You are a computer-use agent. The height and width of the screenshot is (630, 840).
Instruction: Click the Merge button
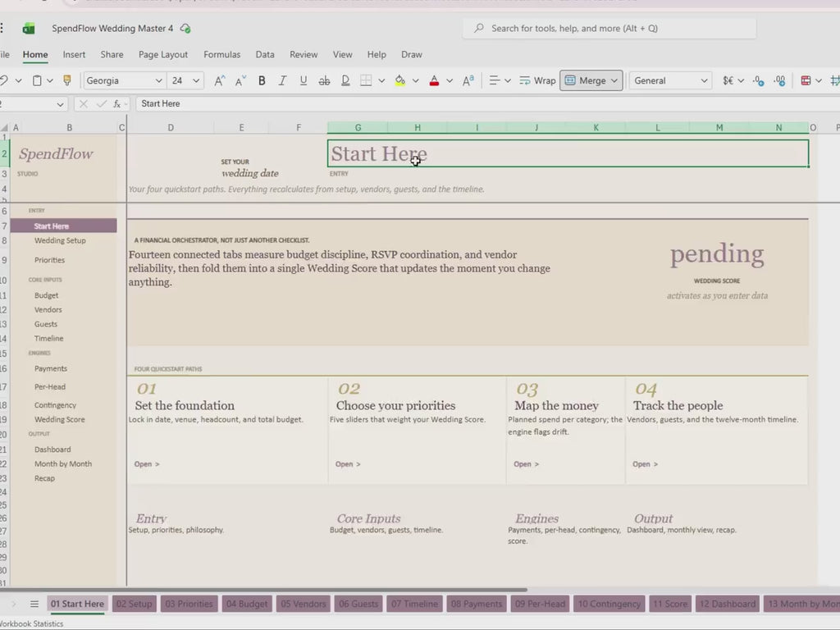coord(591,80)
